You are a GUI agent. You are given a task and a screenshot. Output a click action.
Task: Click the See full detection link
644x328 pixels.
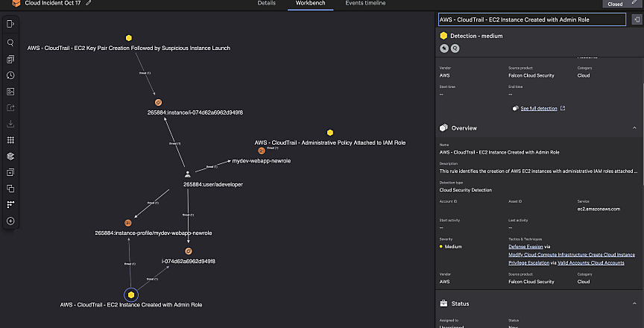coord(538,109)
